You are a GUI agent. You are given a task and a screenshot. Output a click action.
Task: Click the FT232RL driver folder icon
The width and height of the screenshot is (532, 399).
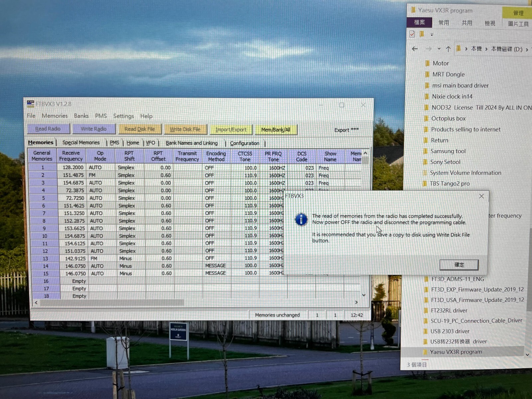pos(426,311)
